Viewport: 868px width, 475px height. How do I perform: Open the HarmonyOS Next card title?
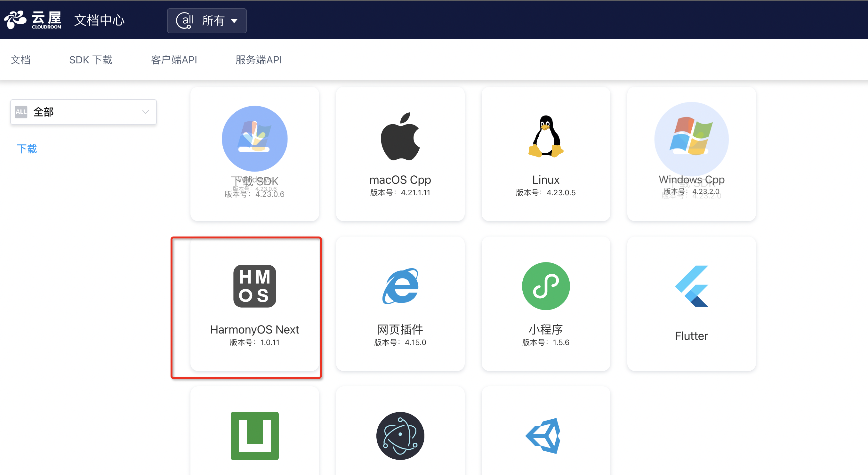pyautogui.click(x=255, y=329)
